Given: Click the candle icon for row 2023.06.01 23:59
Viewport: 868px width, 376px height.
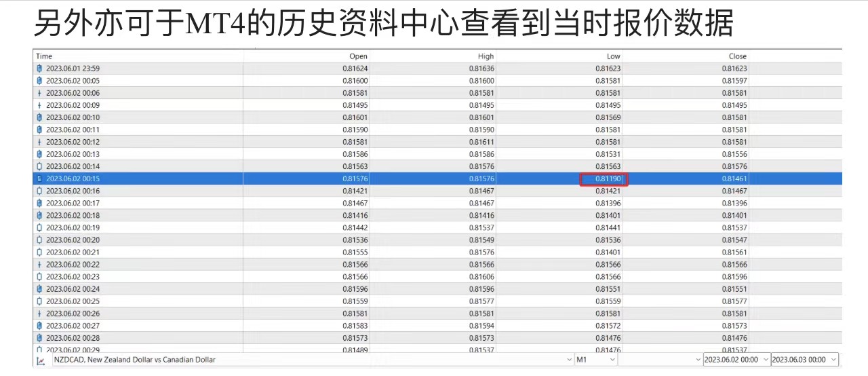Looking at the screenshot, I should (x=39, y=69).
